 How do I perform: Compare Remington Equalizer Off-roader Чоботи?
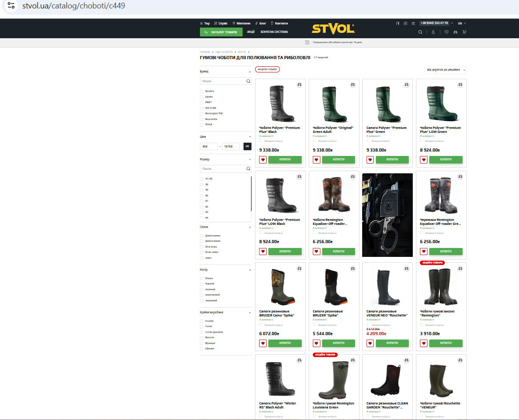(353, 177)
